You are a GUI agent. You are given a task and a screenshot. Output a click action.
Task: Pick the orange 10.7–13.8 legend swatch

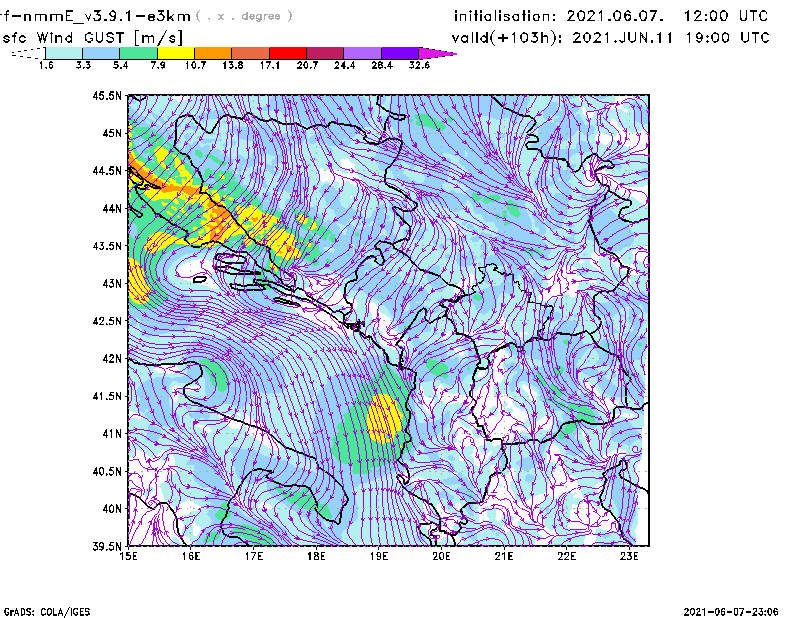[212, 53]
